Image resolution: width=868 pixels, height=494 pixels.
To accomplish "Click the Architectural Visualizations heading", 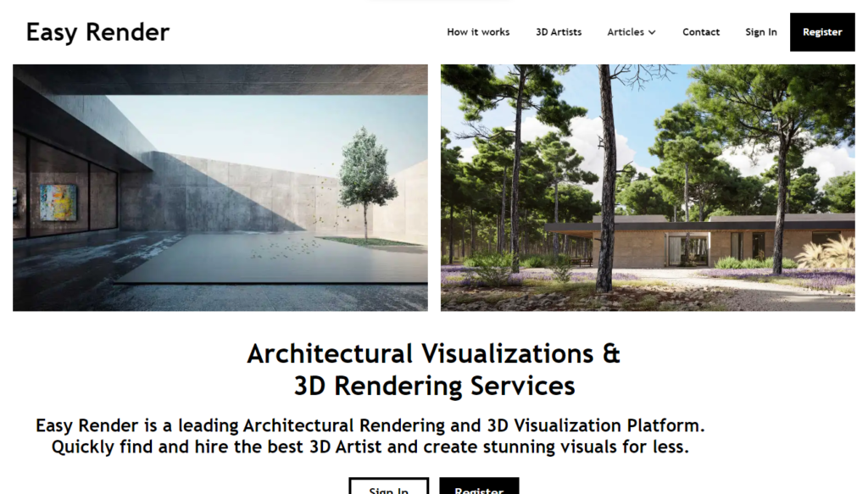I will (x=433, y=353).
